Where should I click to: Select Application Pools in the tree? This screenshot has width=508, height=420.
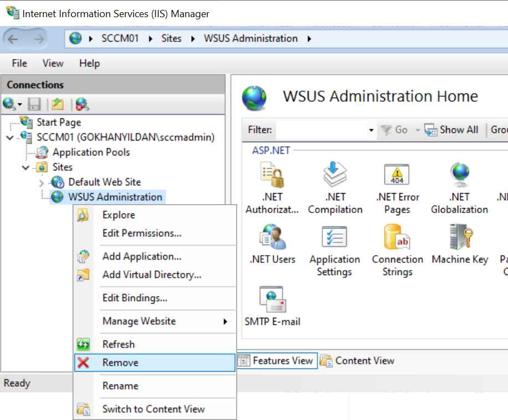pos(91,152)
